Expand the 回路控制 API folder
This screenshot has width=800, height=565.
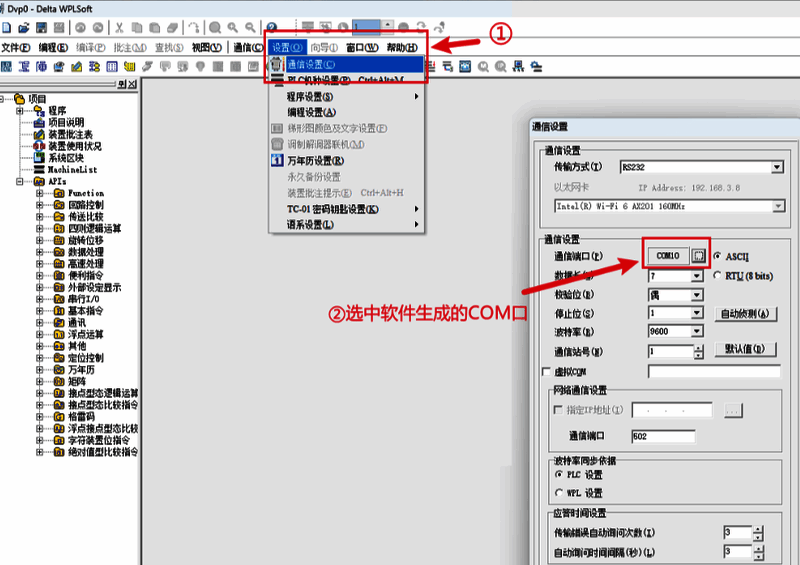pos(39,205)
